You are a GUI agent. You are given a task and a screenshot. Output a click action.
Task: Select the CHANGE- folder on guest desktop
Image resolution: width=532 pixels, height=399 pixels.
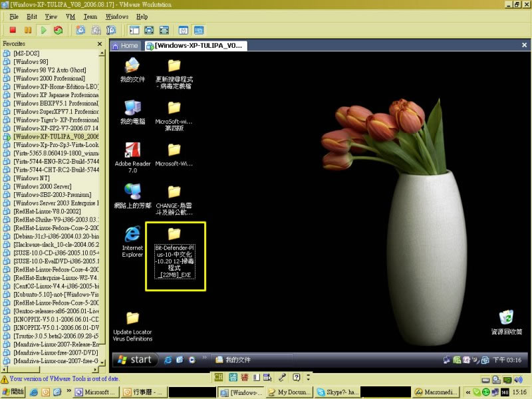pos(174,200)
